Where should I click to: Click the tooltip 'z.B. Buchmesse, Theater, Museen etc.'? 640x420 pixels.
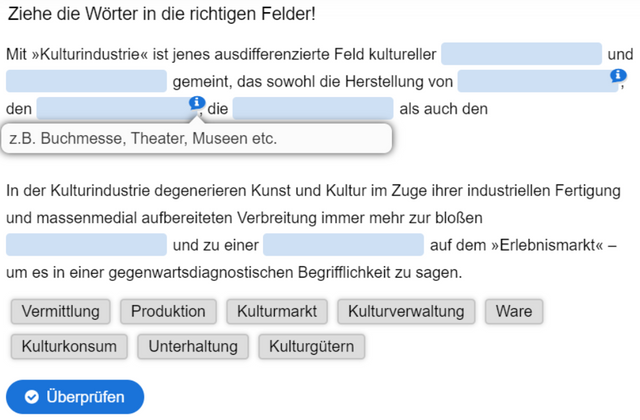(197, 139)
